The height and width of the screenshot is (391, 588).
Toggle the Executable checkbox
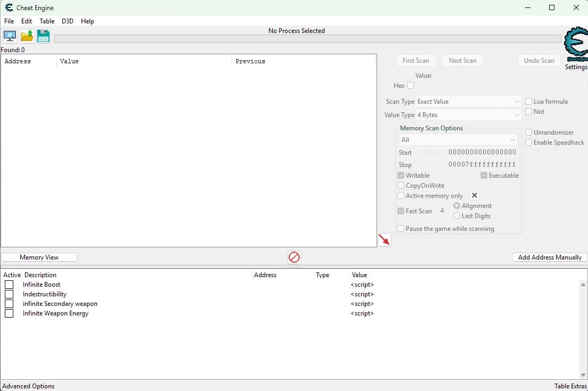(x=484, y=175)
